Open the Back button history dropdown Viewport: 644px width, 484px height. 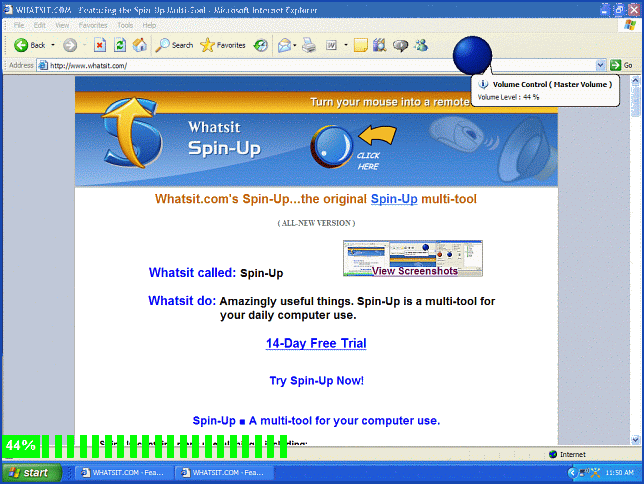(x=53, y=45)
